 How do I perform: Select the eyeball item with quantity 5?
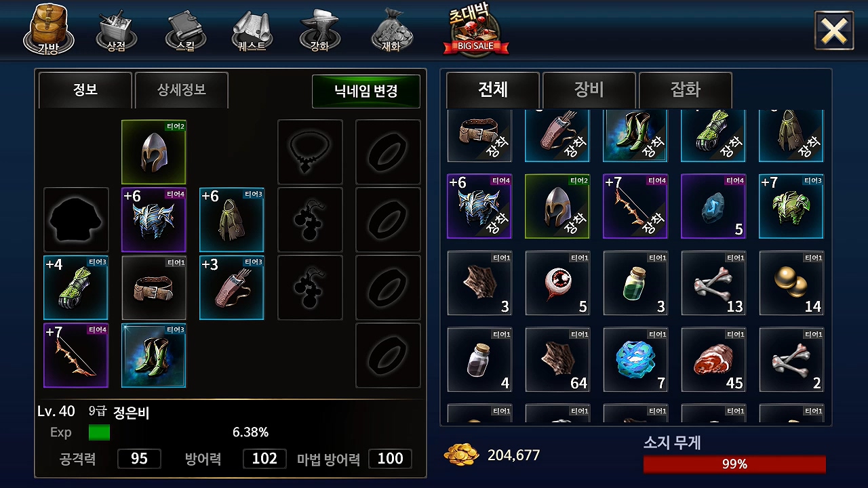[x=557, y=283]
